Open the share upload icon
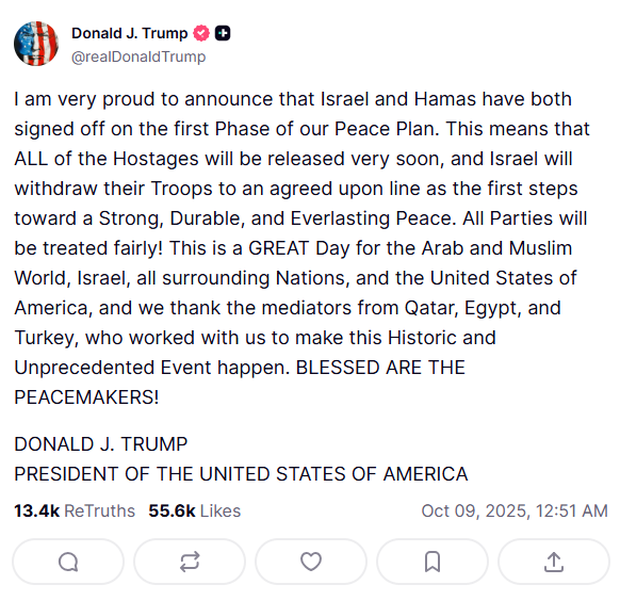 (553, 562)
